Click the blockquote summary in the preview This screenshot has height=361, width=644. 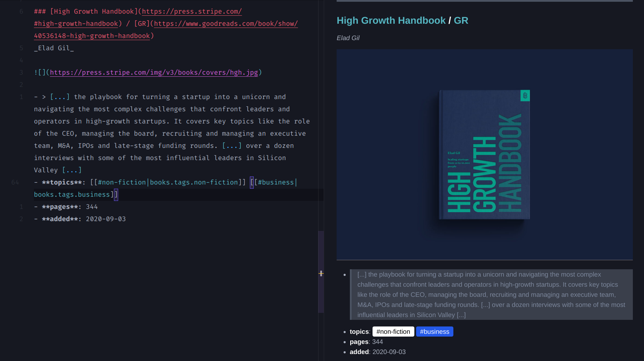point(491,295)
